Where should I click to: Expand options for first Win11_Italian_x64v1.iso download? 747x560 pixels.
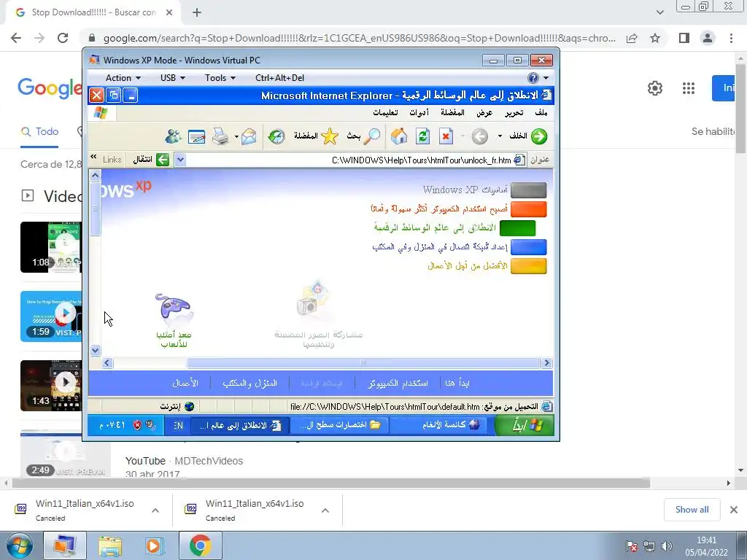155,510
